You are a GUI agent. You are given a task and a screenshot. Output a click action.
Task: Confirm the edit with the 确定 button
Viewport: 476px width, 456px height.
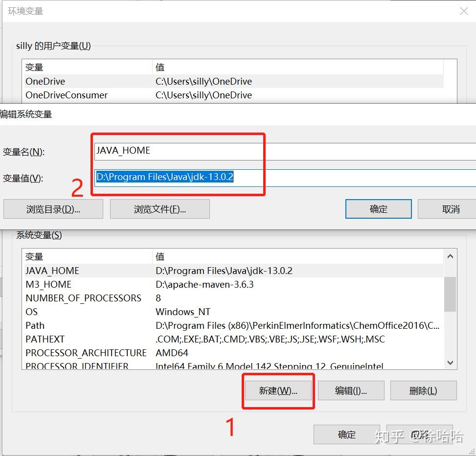point(378,208)
